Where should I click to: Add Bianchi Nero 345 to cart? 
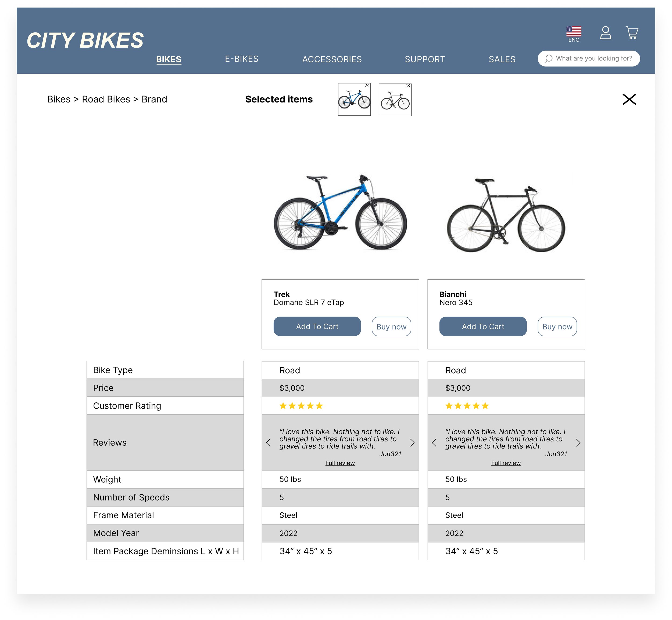pyautogui.click(x=483, y=327)
